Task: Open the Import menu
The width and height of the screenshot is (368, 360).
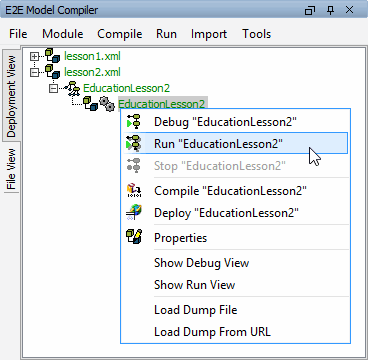Action: [209, 34]
